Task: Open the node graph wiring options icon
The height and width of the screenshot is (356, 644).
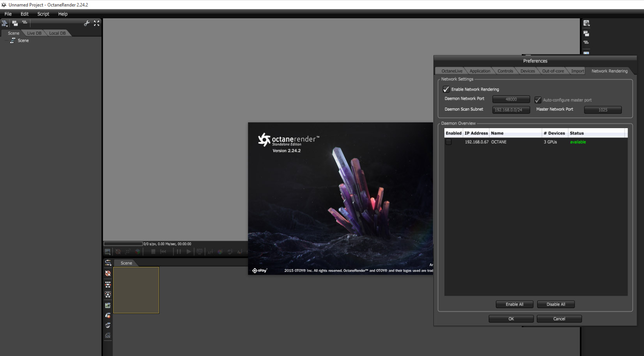Action: (108, 263)
